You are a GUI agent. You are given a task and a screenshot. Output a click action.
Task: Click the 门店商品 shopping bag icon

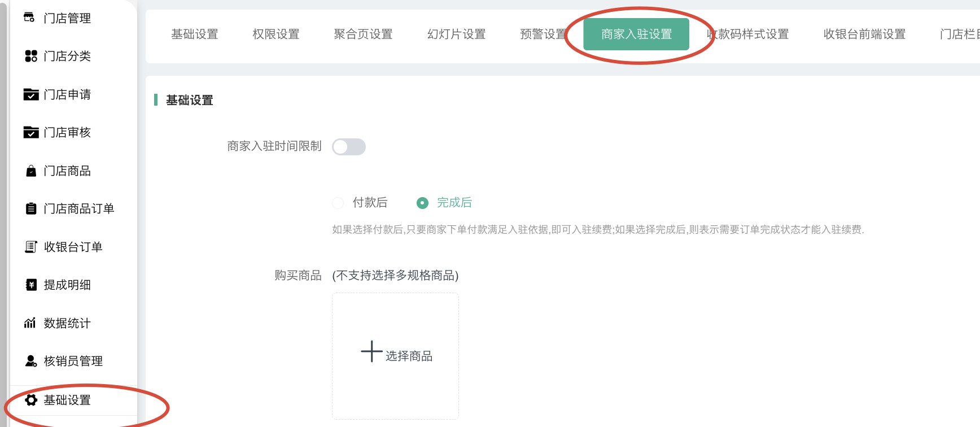(31, 171)
